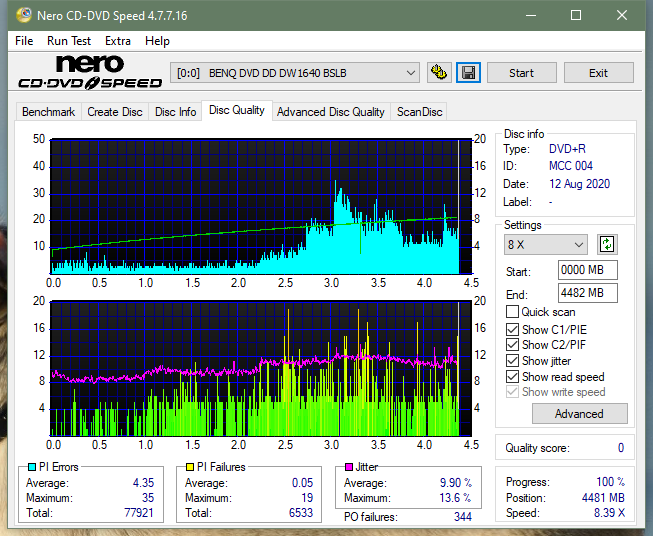653x536 pixels.
Task: Click the PI Errors graph area
Action: 261,207
